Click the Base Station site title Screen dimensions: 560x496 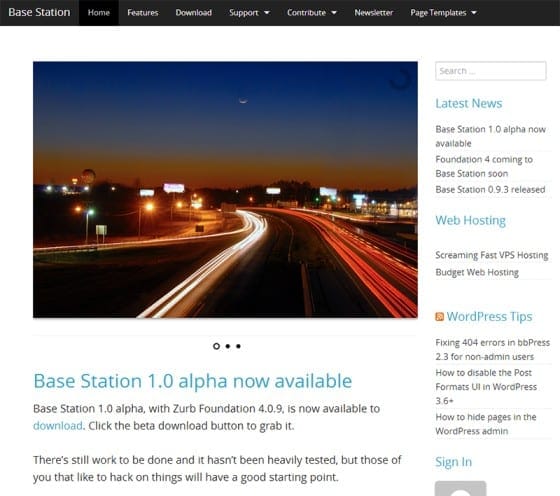tap(39, 12)
